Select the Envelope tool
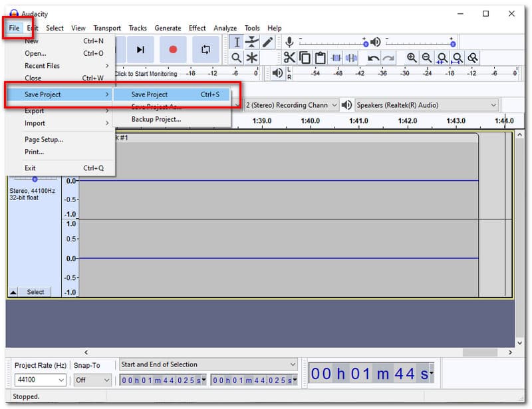This screenshot has height=409, width=532. pyautogui.click(x=252, y=43)
